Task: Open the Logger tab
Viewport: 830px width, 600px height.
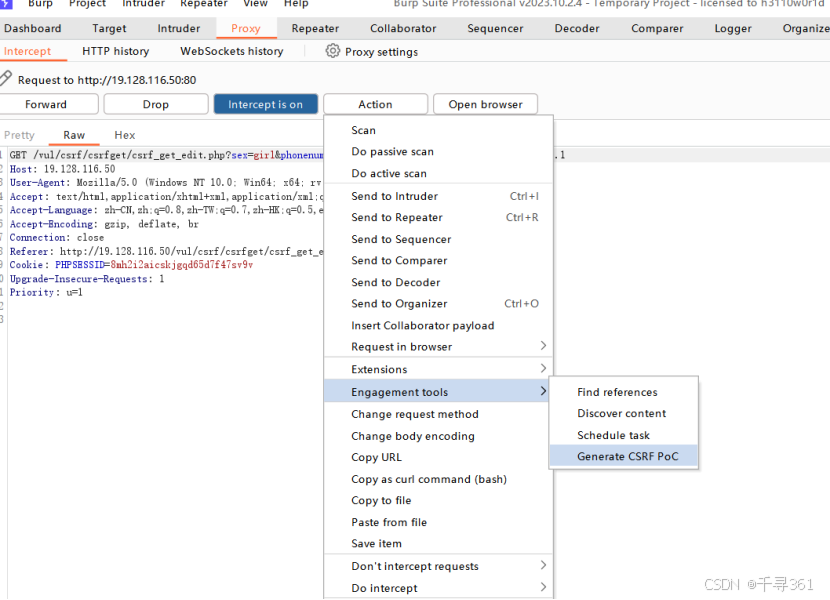Action: tap(733, 28)
